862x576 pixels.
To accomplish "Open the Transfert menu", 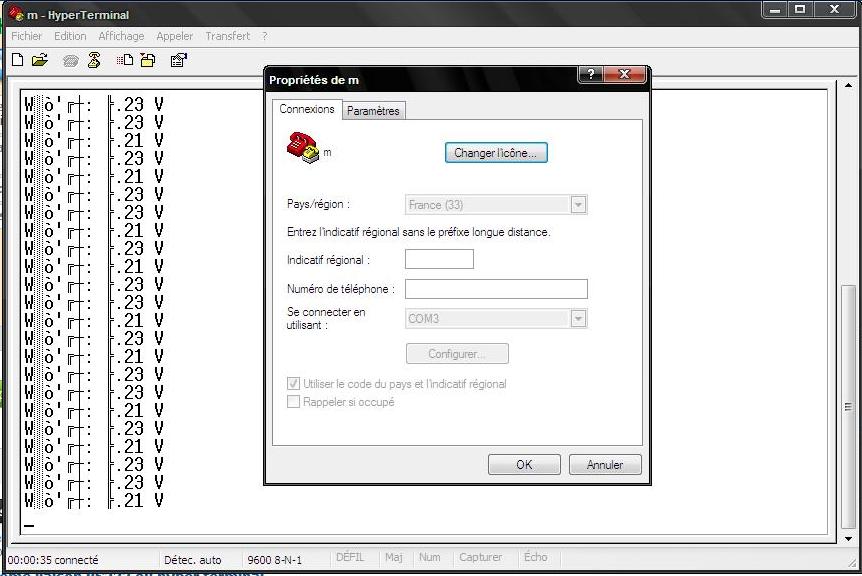I will tap(228, 36).
